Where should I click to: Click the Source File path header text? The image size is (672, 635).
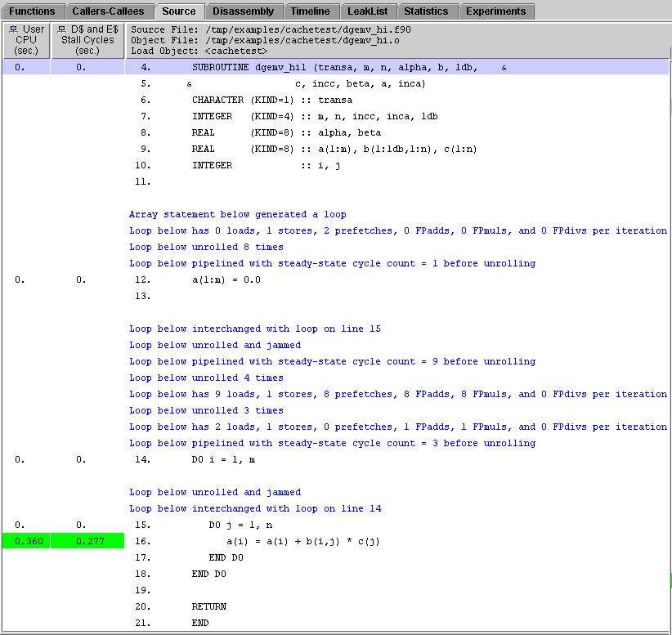coord(271,29)
